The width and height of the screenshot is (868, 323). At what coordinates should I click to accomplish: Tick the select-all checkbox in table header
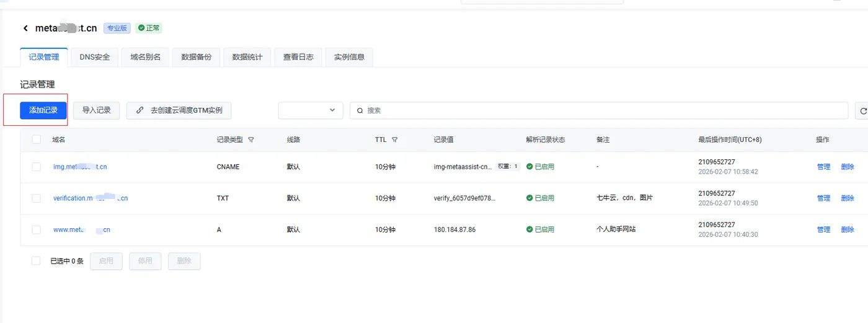tap(37, 139)
